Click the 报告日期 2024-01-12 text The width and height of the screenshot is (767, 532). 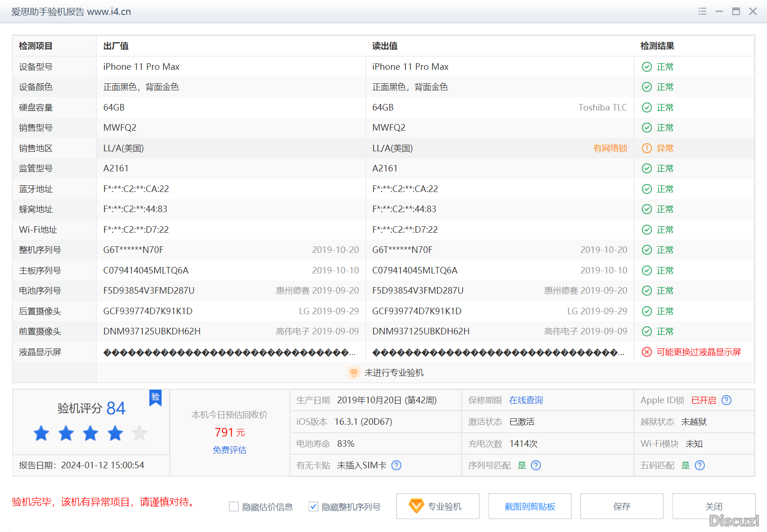tap(81, 465)
